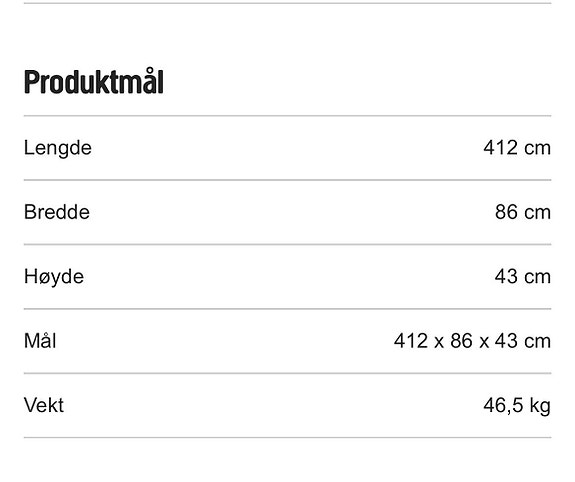This screenshot has width=575, height=482.
Task: Click the Høyde table row
Action: point(288,277)
